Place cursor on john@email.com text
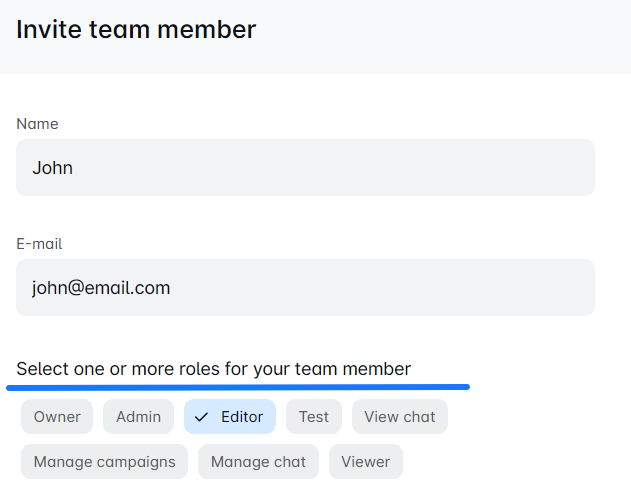The image size is (631, 483). pos(101,288)
